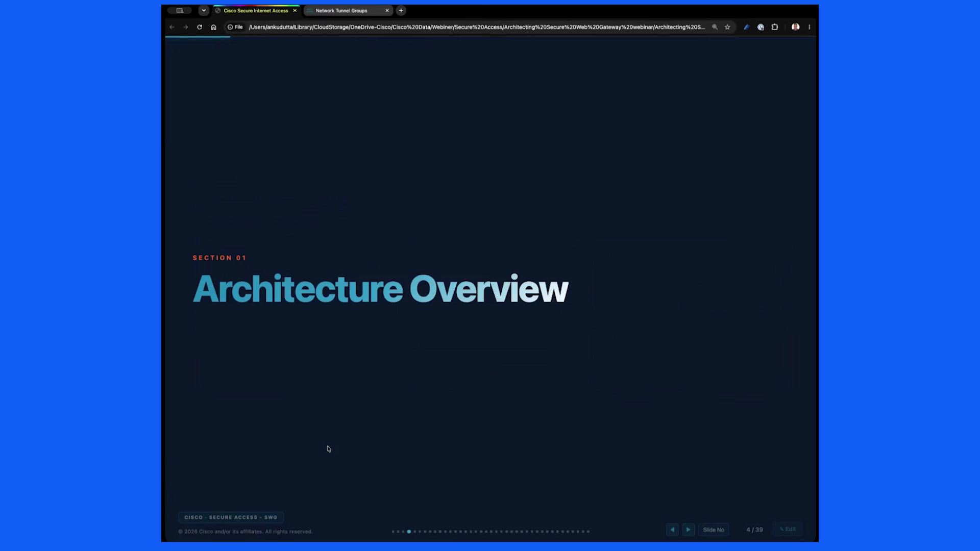
Task: Open the tab search dropdown arrow
Action: (x=204, y=10)
